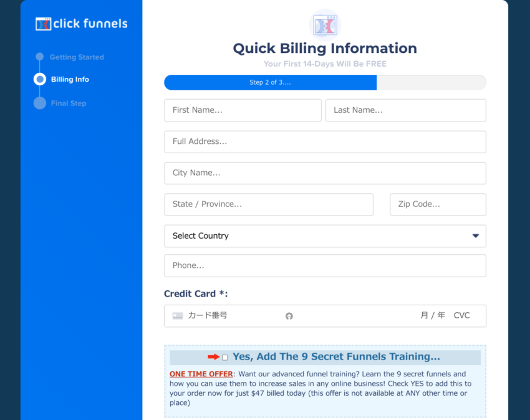Click the Step 2 of 3 progress bar

(270, 82)
